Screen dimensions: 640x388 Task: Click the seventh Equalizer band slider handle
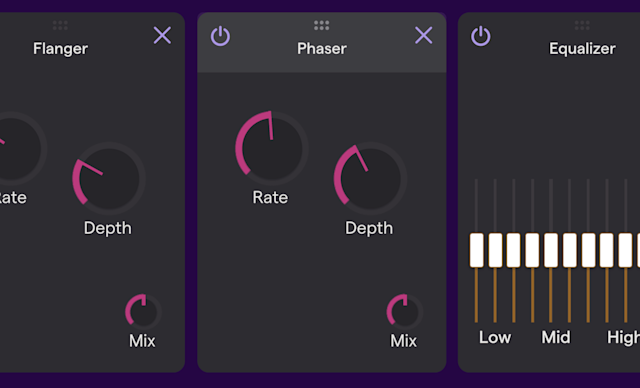coord(588,250)
